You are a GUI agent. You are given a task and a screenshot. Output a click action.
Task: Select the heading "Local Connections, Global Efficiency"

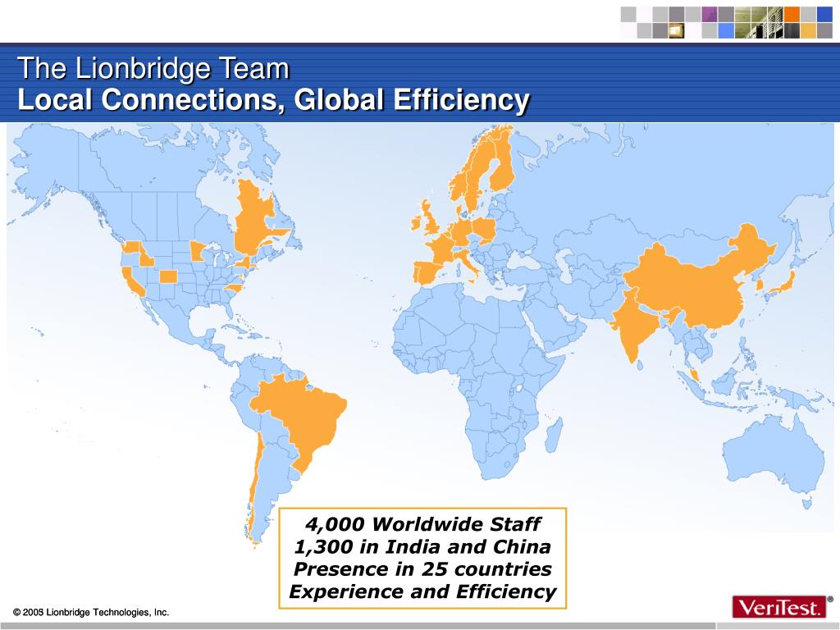coord(273,99)
